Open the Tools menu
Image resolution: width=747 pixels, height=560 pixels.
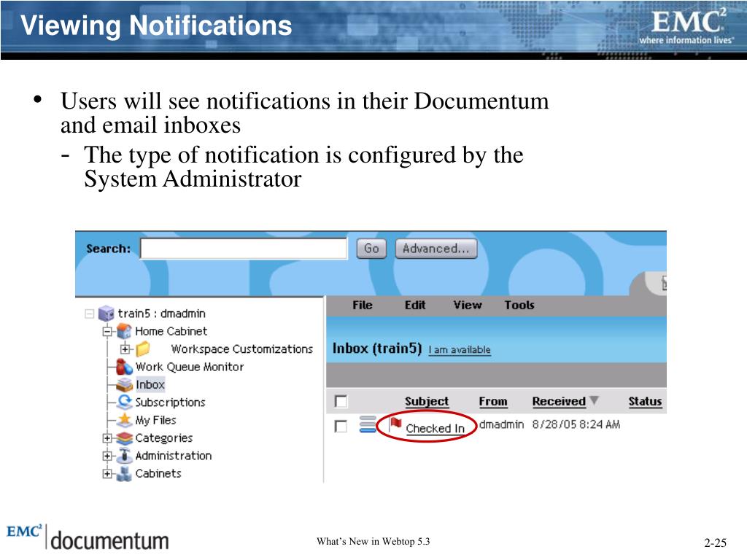519,306
